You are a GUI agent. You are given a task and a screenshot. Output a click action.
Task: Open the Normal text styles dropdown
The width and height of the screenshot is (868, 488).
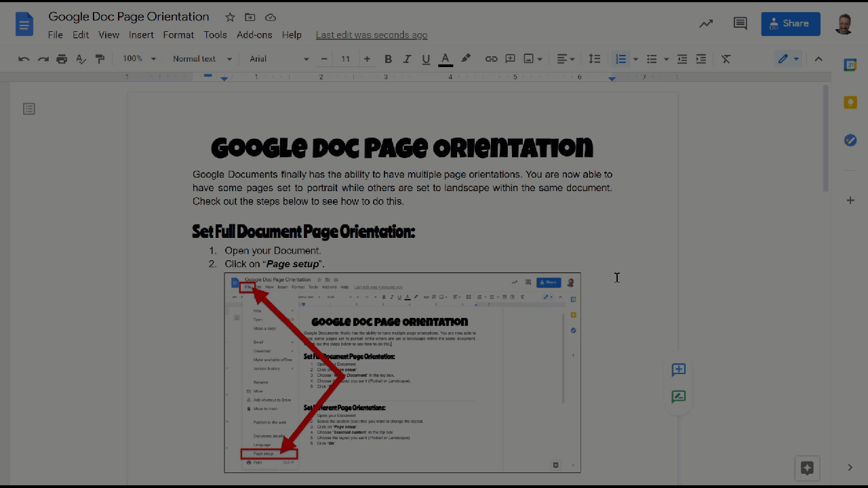[x=202, y=59]
